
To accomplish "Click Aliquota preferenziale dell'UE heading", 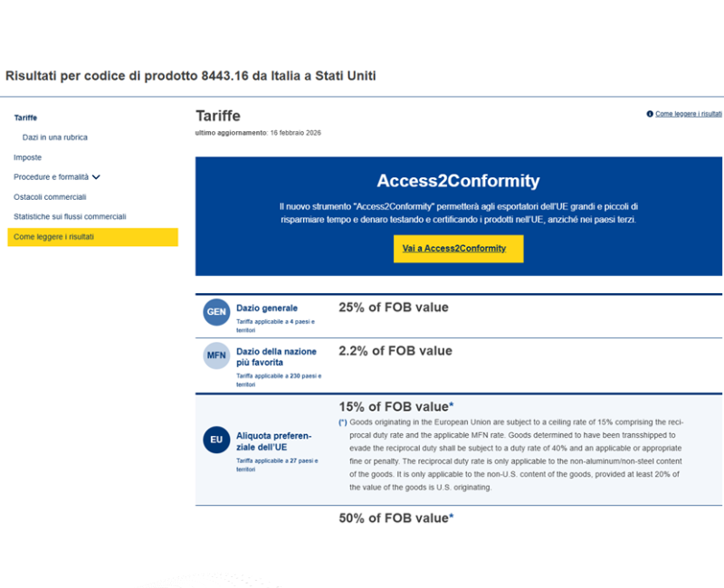I will click(x=274, y=441).
